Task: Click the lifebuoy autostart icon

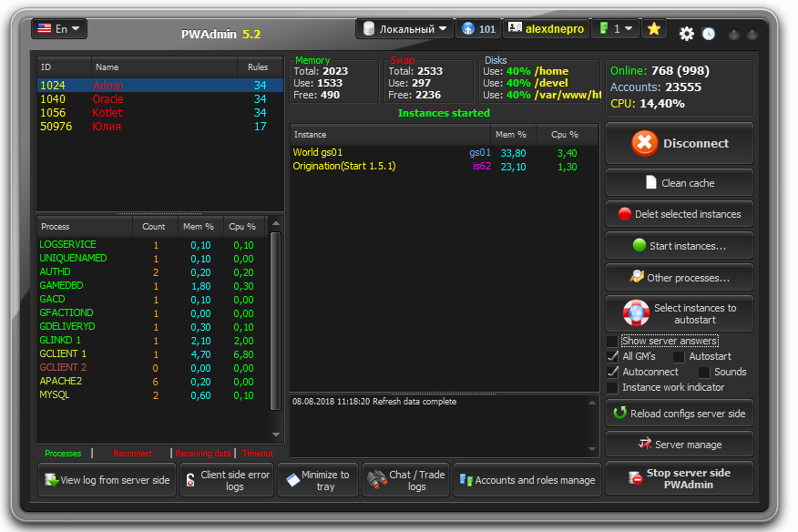Action: [x=636, y=313]
